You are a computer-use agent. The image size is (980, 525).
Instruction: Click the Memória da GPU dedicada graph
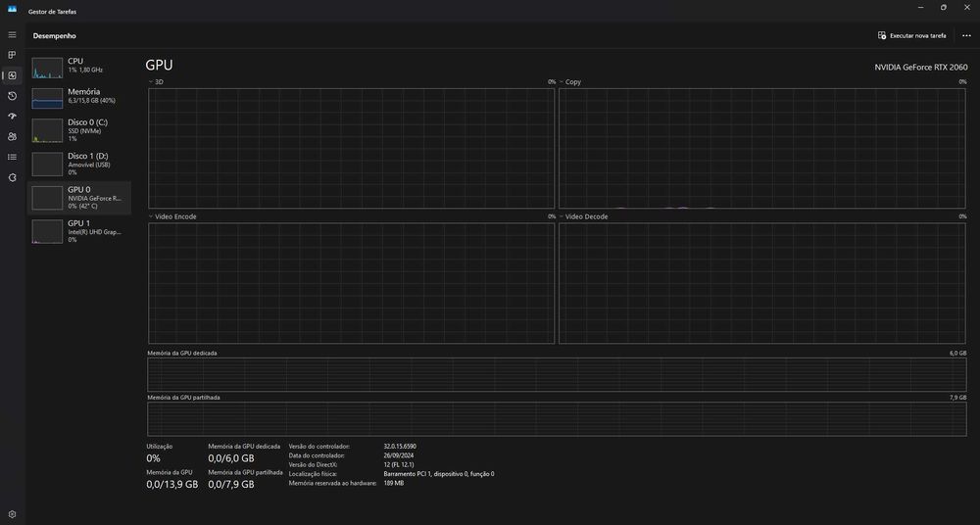point(557,374)
